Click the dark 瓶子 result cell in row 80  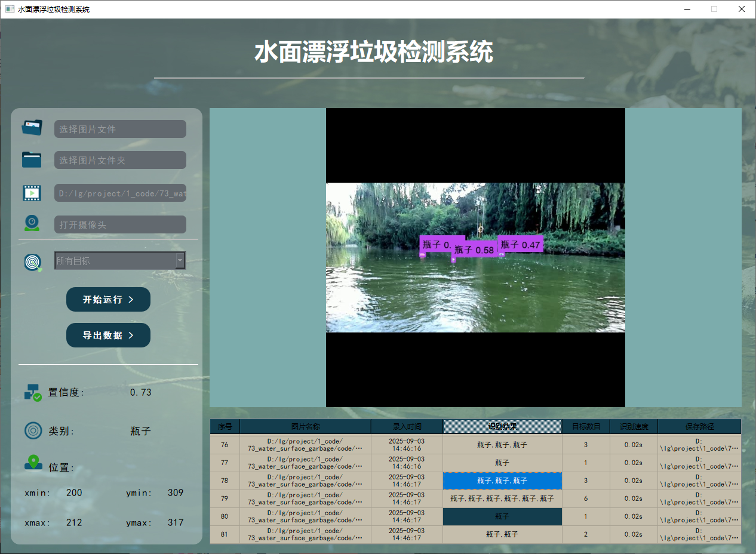(502, 516)
